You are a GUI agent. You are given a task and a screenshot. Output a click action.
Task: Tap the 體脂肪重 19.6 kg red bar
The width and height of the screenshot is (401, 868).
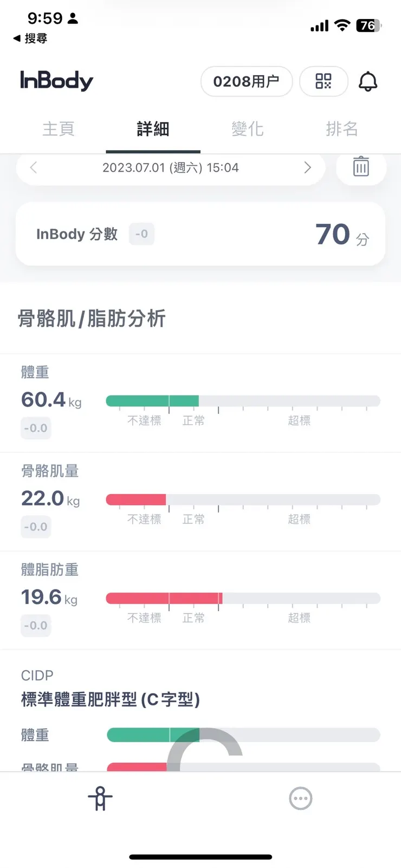click(x=164, y=598)
